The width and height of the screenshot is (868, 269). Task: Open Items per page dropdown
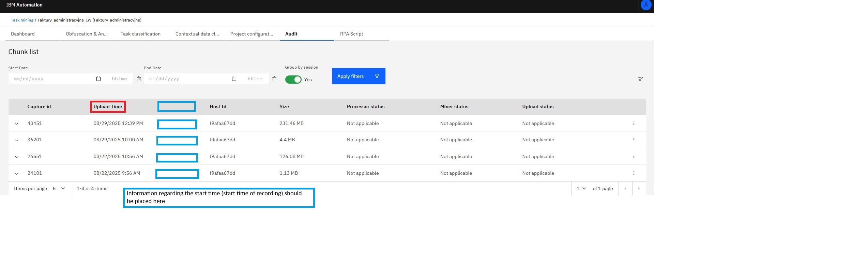pyautogui.click(x=59, y=188)
